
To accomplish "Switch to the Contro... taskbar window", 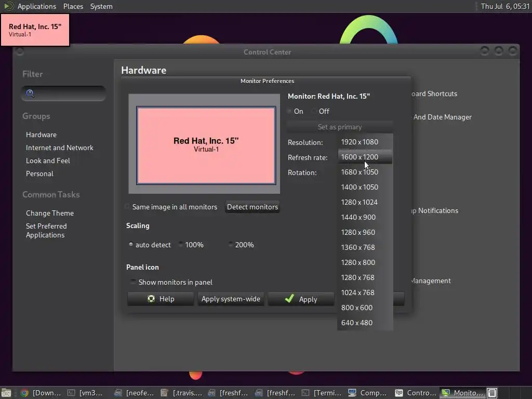I will pyautogui.click(x=415, y=393).
